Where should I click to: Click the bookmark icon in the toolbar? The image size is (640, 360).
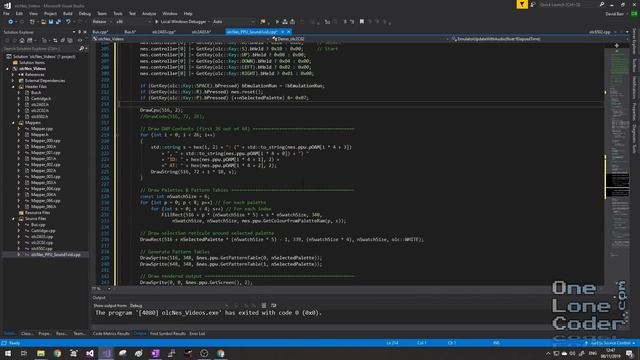(x=362, y=22)
